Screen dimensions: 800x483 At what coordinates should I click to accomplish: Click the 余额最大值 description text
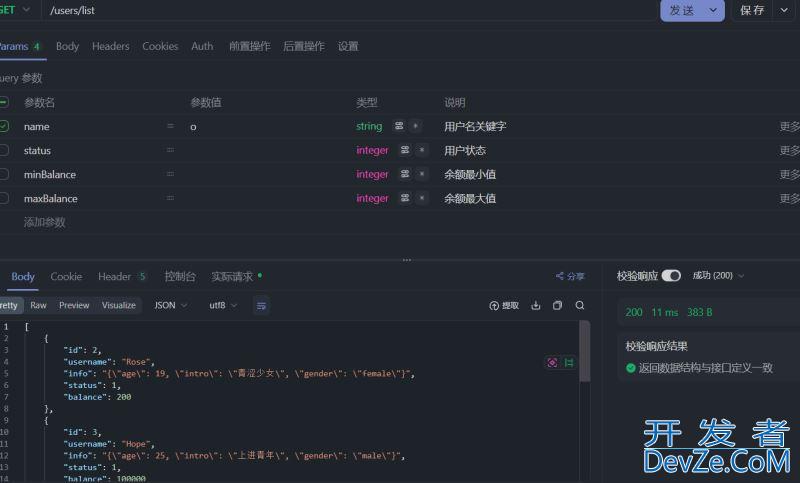[470, 198]
